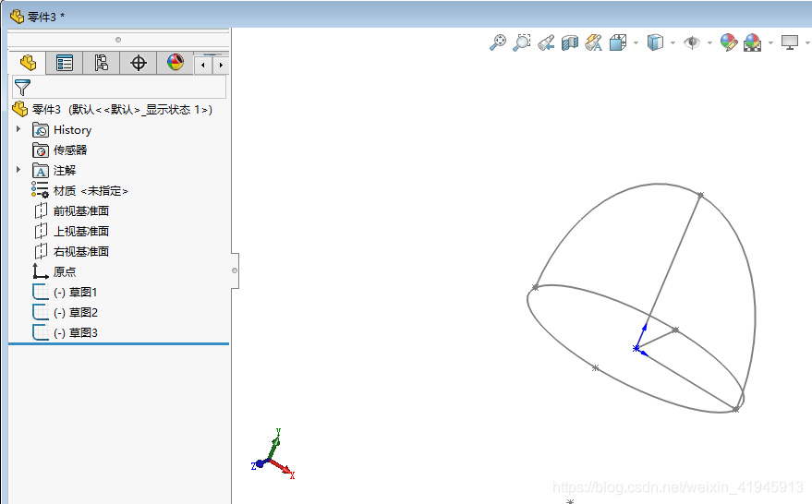This screenshot has height=504, width=812.
Task: Click the tree filter funnel icon
Action: click(22, 88)
